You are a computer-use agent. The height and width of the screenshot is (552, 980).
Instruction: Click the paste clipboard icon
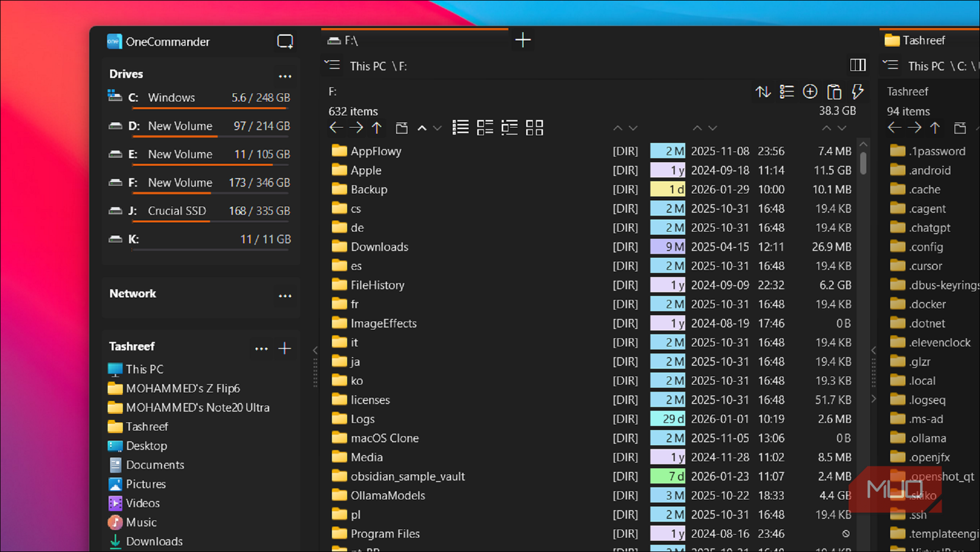pos(834,92)
